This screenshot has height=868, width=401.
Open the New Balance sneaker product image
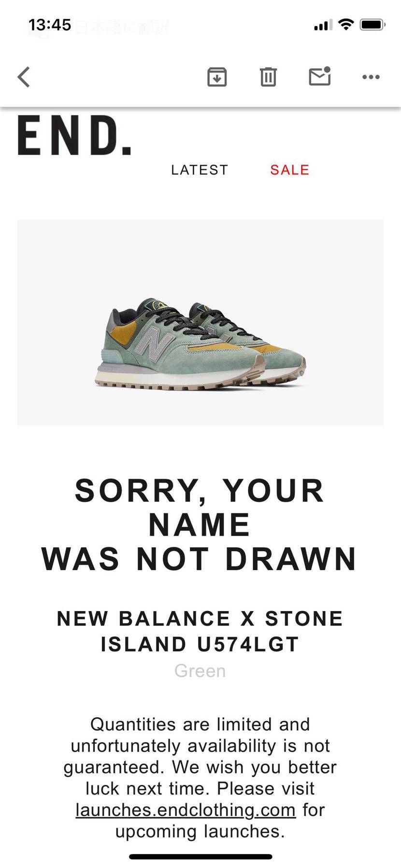(x=200, y=322)
